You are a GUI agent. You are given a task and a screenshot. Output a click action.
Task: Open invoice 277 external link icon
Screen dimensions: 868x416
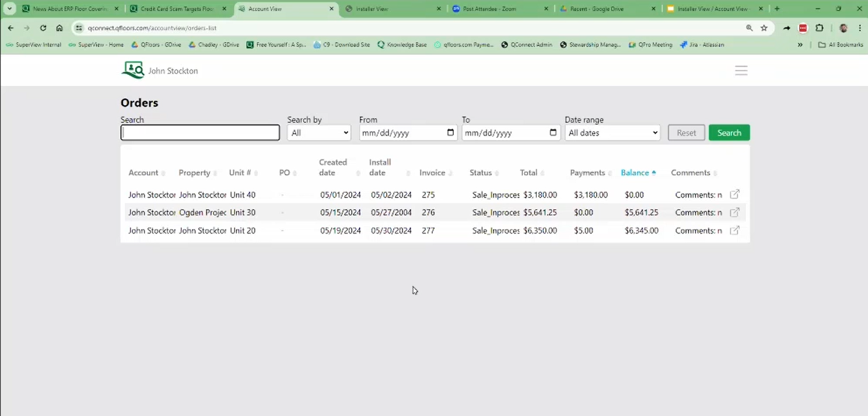[735, 230]
